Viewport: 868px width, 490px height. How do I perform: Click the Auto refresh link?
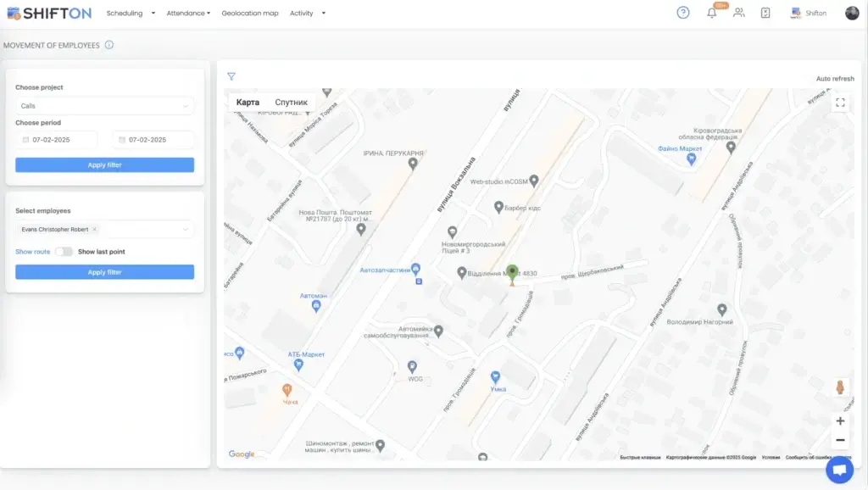(835, 79)
